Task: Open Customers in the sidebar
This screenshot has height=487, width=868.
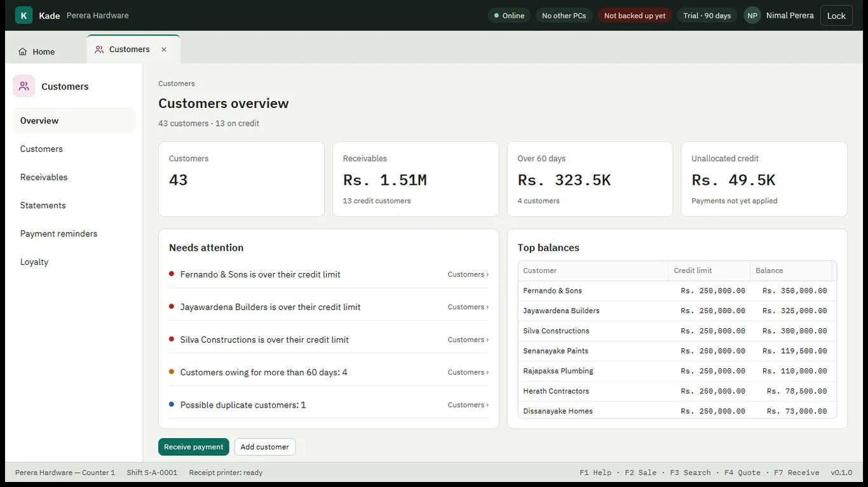Action: [74, 149]
